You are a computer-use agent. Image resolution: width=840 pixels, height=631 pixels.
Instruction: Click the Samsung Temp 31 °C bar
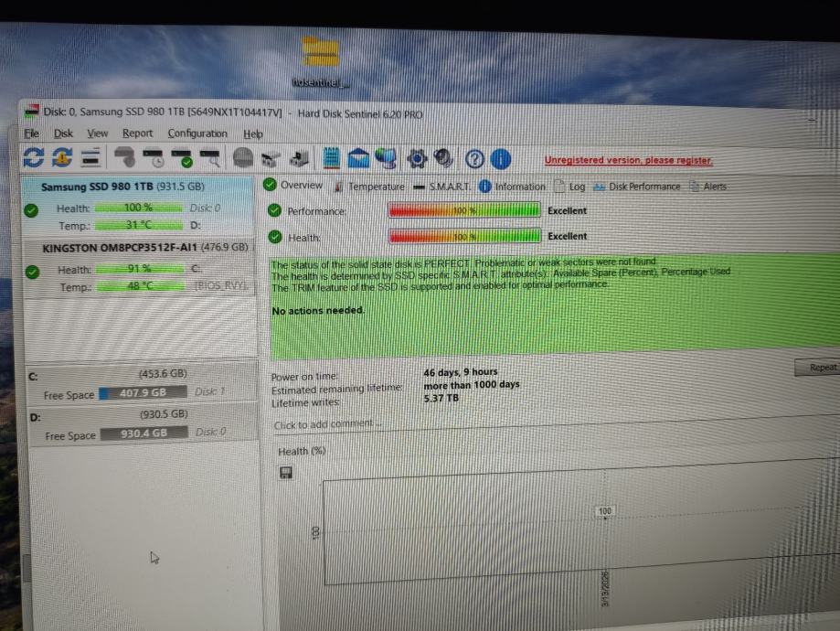pos(138,225)
